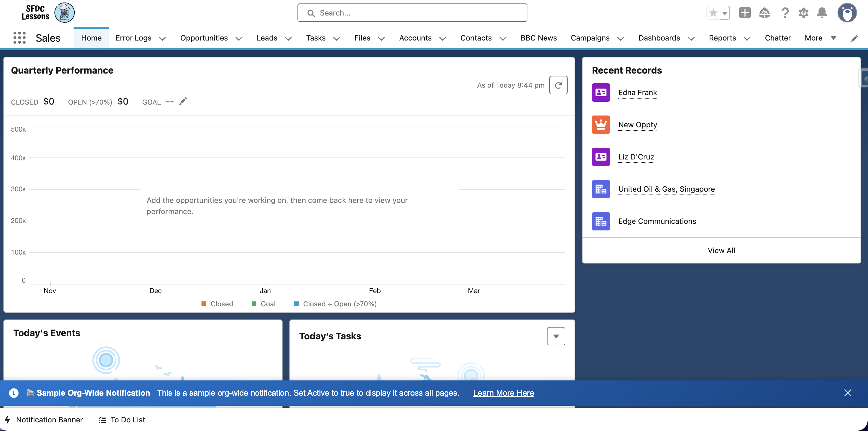Refresh the Quarterly Performance chart

coord(558,85)
